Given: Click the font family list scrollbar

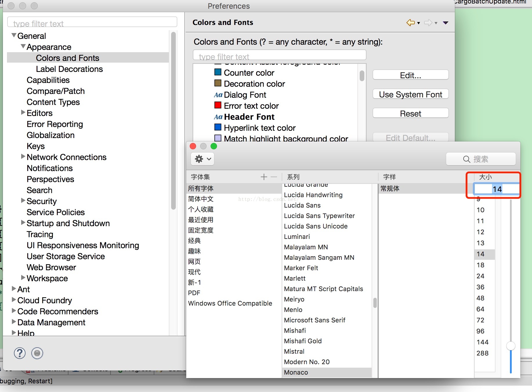Looking at the screenshot, I should [375, 303].
